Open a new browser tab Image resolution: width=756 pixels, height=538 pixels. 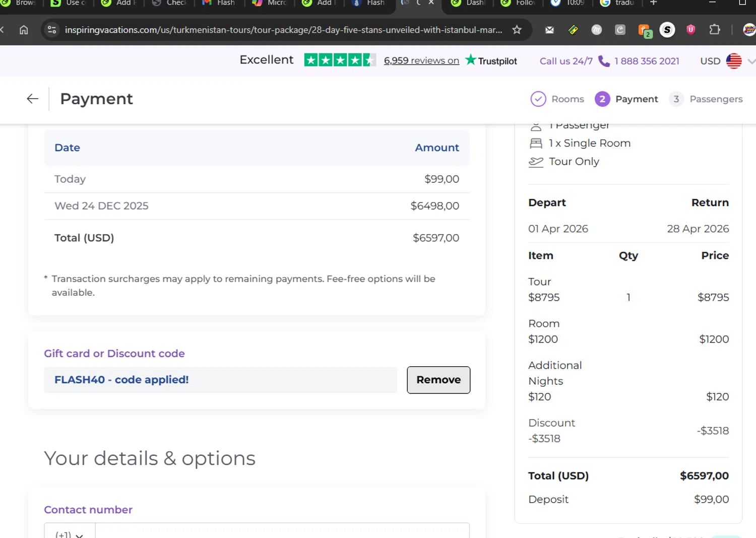click(x=653, y=3)
